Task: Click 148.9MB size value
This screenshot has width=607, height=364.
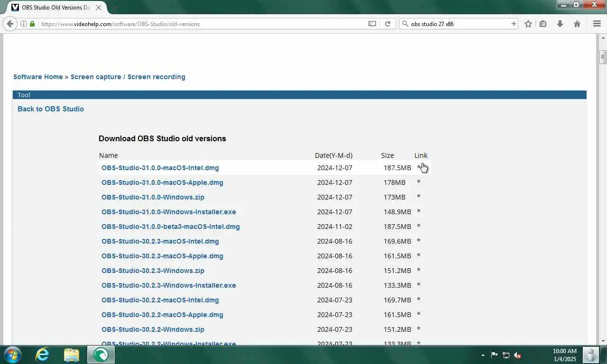Action: pyautogui.click(x=397, y=212)
